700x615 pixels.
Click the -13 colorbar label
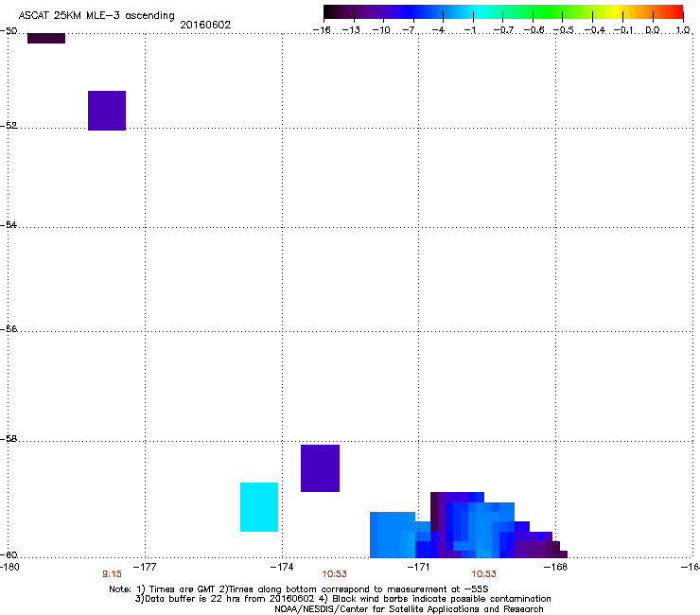351,30
